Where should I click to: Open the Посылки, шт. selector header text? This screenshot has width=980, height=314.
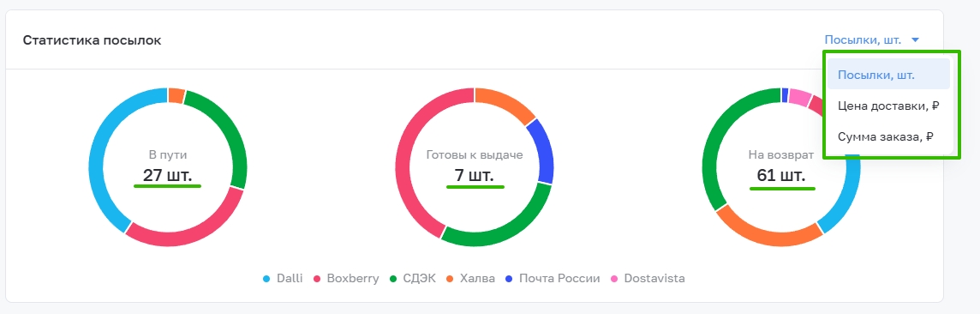click(863, 40)
